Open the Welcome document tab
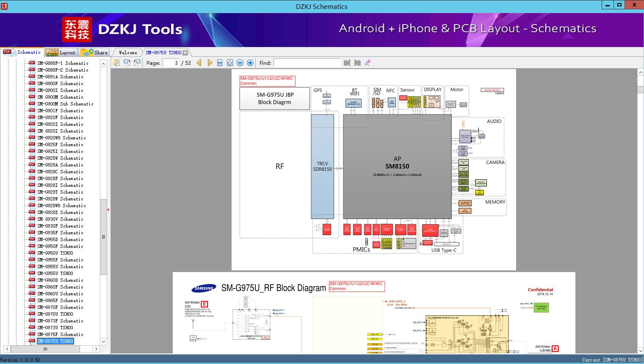644x364 pixels. click(128, 53)
